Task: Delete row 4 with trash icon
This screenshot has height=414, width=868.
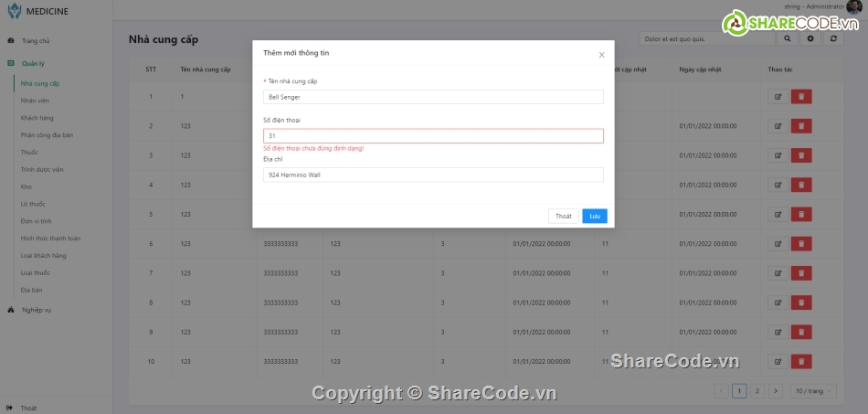Action: click(801, 185)
